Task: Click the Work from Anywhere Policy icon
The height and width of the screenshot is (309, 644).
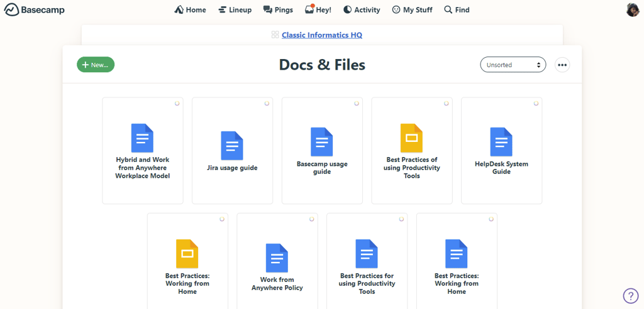Action: [277, 257]
